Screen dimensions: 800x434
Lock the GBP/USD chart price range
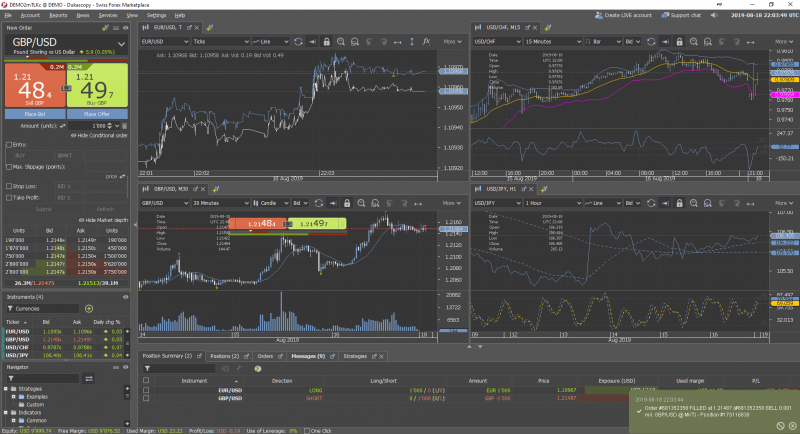[x=347, y=203]
